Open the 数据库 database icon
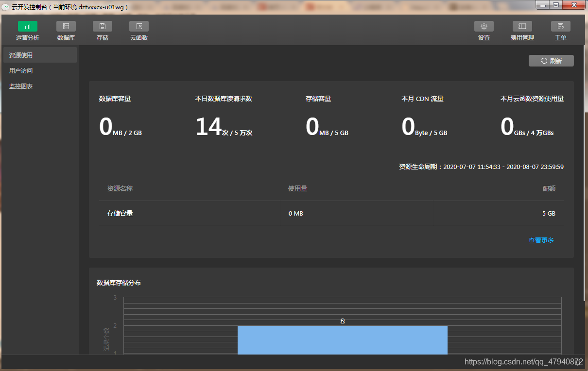 coord(66,27)
